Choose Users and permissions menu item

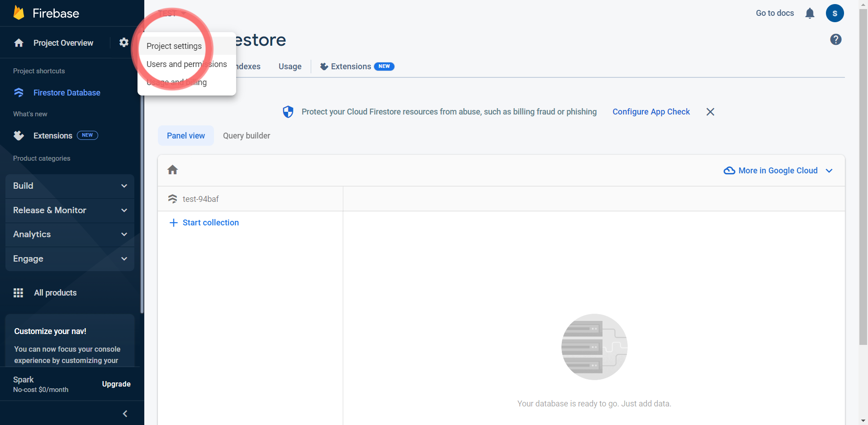click(x=187, y=64)
